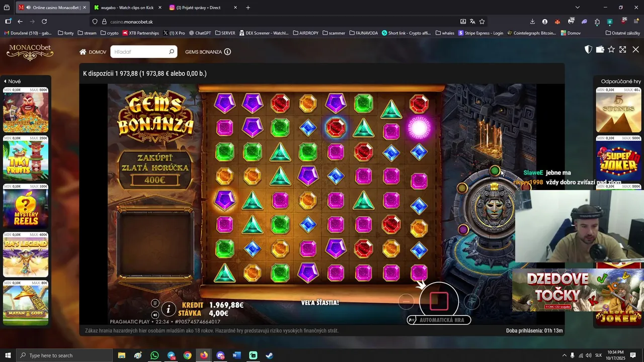Open 5 Stones recommended game
The height and width of the screenshot is (362, 644).
618,110
